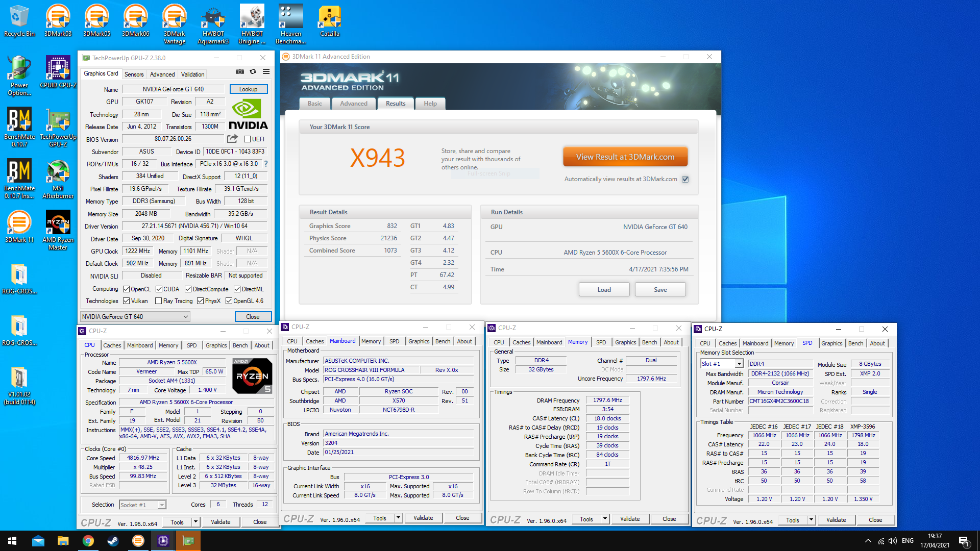Launch MSI Afterburner from desktop

click(x=58, y=179)
